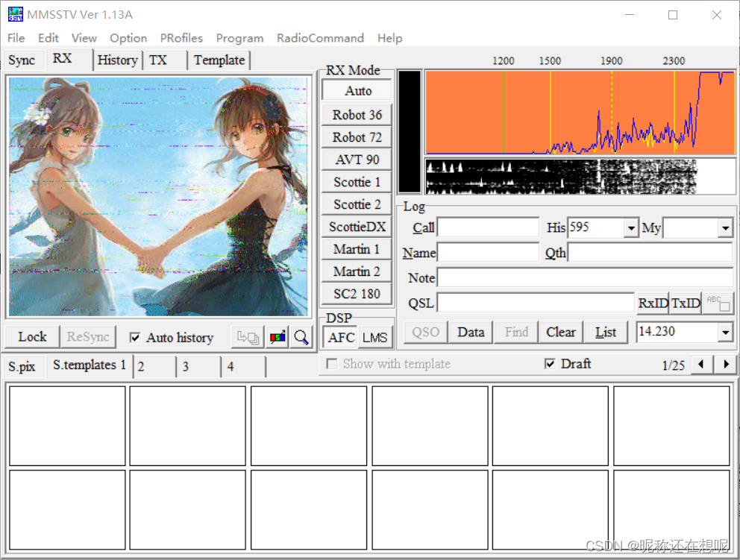Toggle LMS in DSP section

[374, 338]
